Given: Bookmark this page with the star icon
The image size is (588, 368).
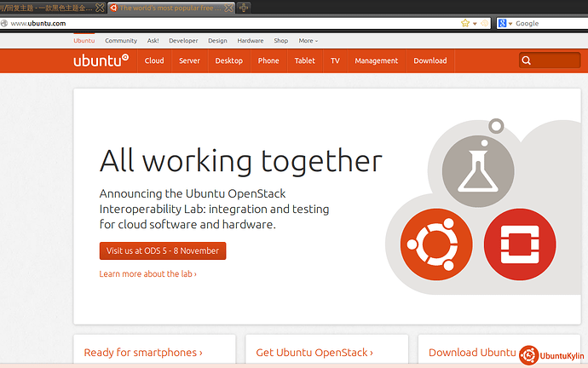Looking at the screenshot, I should click(465, 23).
